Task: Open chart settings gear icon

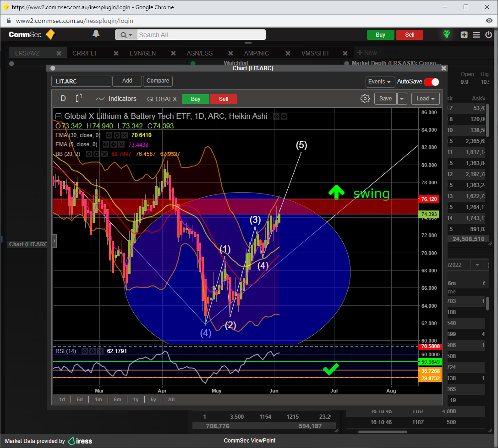Action: click(x=365, y=99)
